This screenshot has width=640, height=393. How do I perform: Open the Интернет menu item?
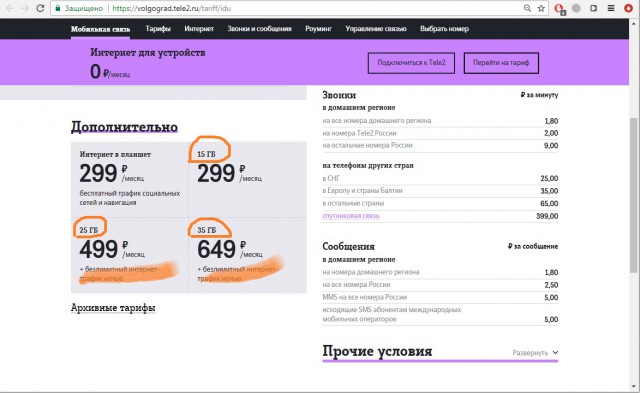(x=199, y=29)
